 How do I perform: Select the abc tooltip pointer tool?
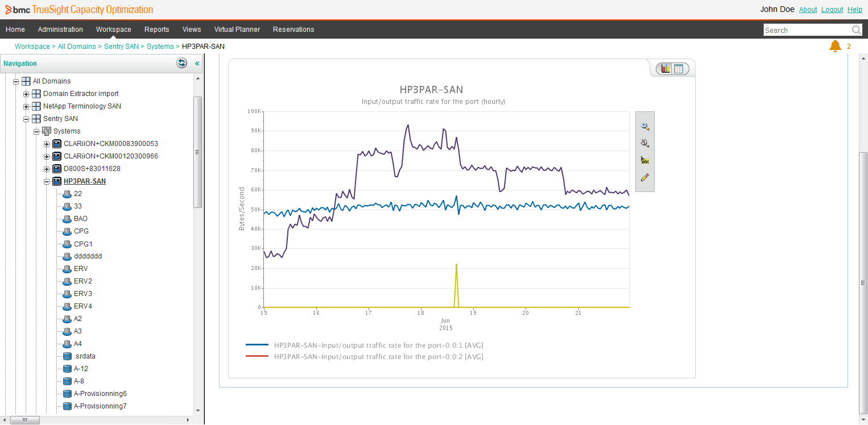click(645, 160)
